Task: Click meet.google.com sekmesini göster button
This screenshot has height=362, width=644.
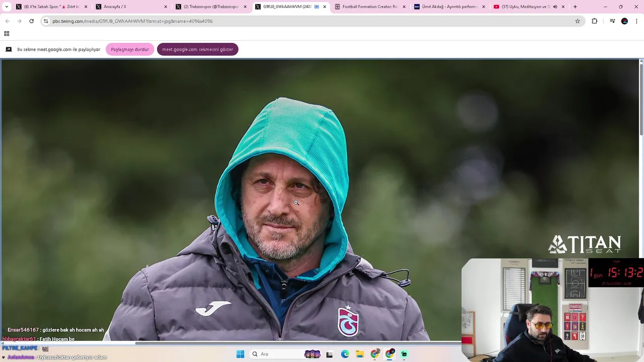Action: point(198,49)
